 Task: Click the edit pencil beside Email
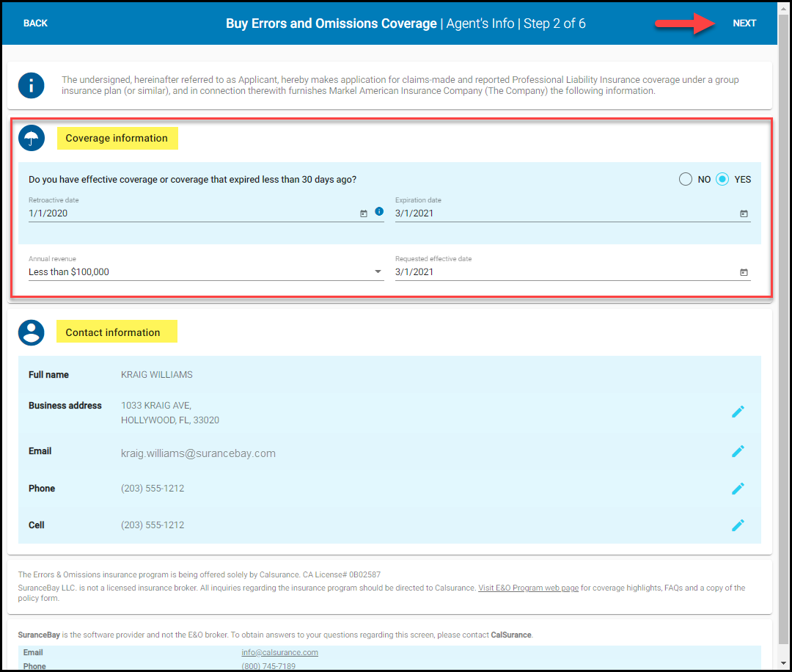[x=738, y=451]
